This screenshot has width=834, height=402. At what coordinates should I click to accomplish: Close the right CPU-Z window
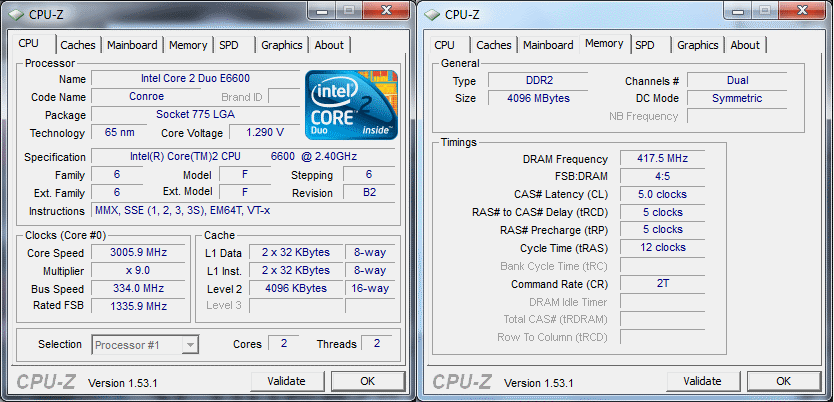802,10
